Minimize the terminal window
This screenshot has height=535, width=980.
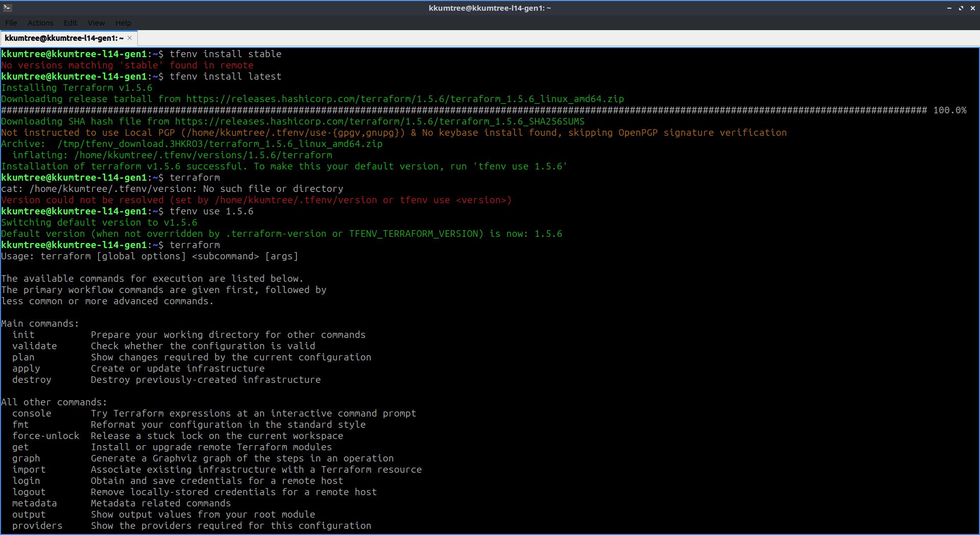949,8
